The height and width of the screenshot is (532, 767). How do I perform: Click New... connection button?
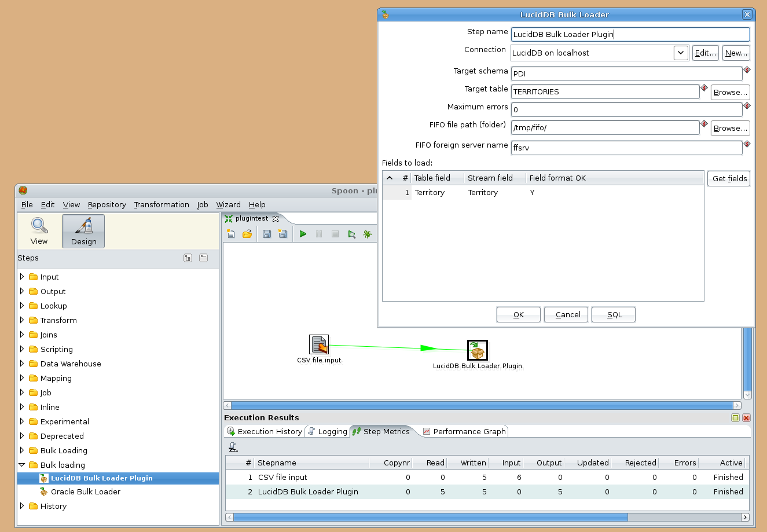click(x=736, y=53)
